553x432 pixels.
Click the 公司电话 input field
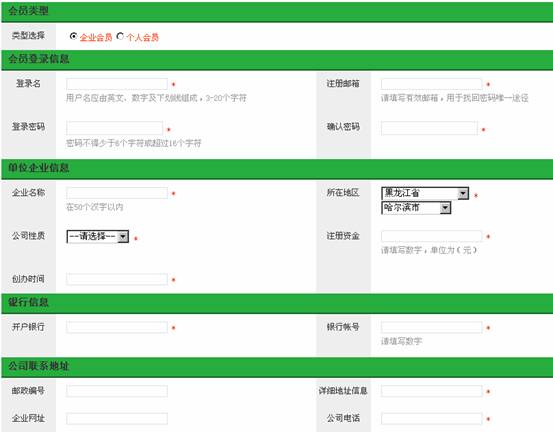pos(431,419)
